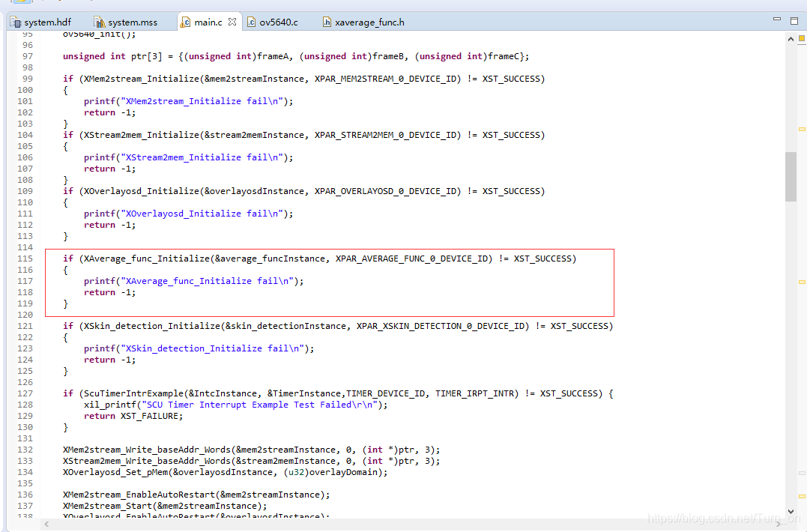Screen dimensions: 807x532
Task: Click the unsigned int ptr[3] declaration
Action: point(112,56)
